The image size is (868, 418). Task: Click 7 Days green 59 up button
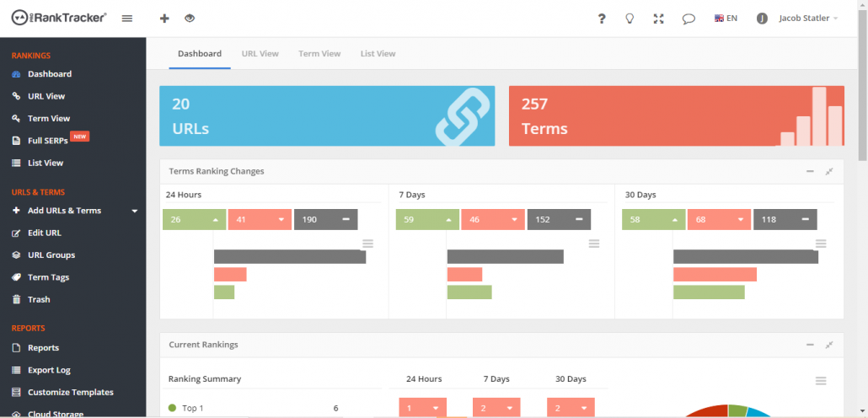[x=427, y=219]
